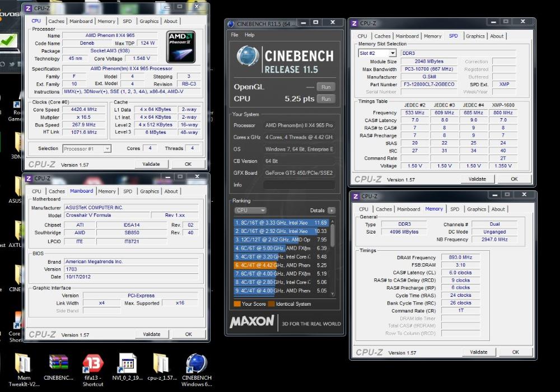Image resolution: width=560 pixels, height=392 pixels.
Task: Click the CPU-Z icon in Mainboard window title bar
Action: pos(29,178)
